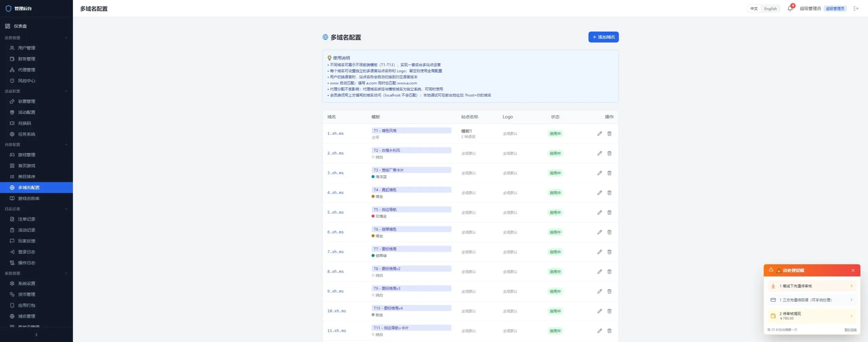This screenshot has height=342, width=868.
Task: Delete the 3.xh.ms domain row
Action: pos(609,173)
